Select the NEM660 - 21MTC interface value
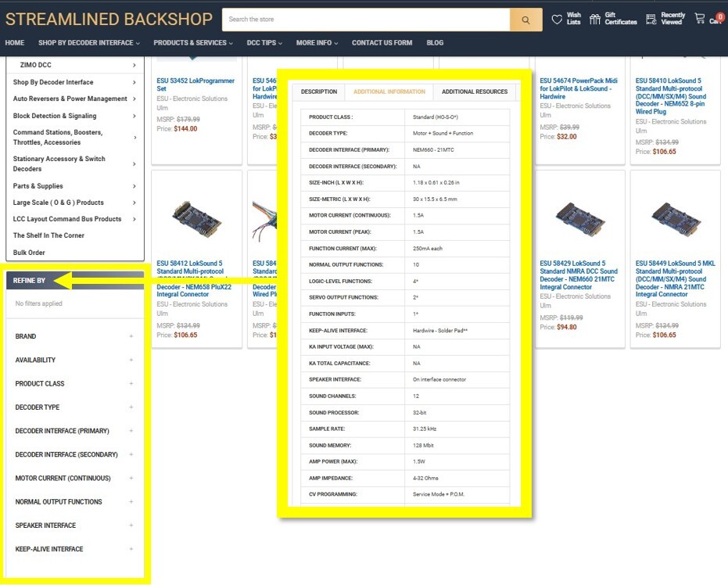 433,150
